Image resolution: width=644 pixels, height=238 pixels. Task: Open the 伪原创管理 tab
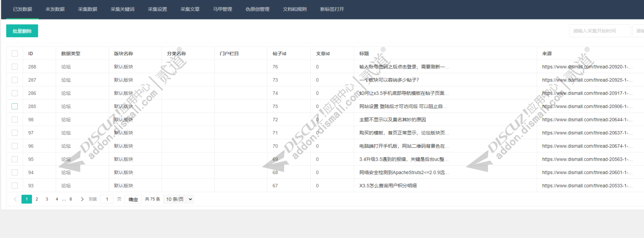click(x=257, y=9)
